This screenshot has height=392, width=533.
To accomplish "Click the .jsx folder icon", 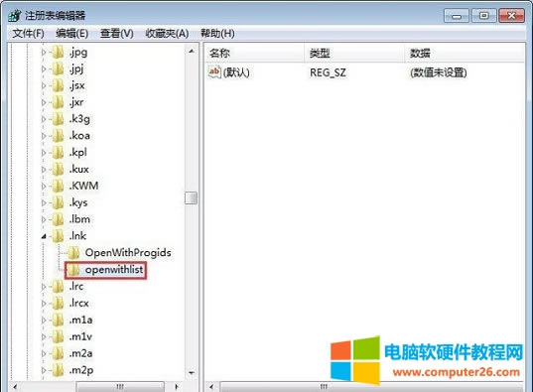I will coord(58,85).
